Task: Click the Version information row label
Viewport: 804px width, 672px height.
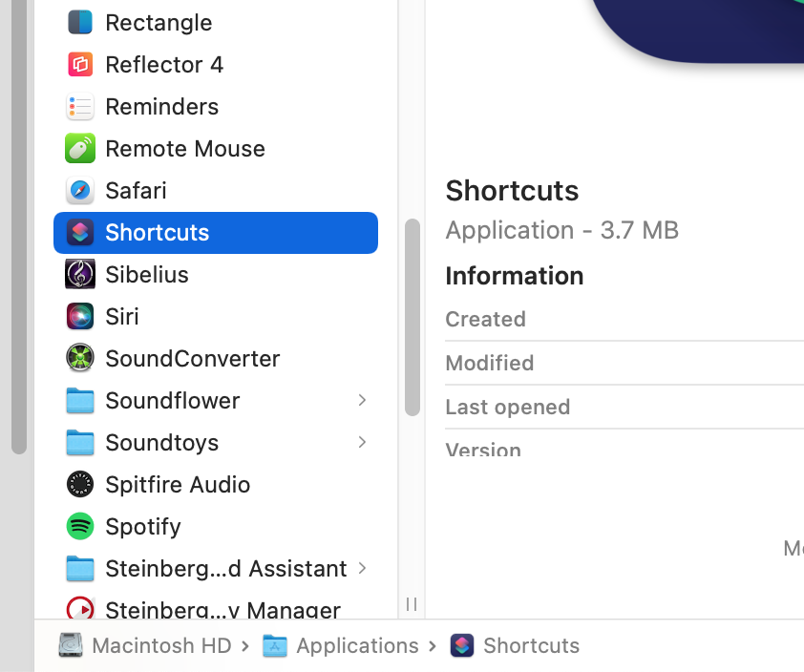Action: (483, 449)
